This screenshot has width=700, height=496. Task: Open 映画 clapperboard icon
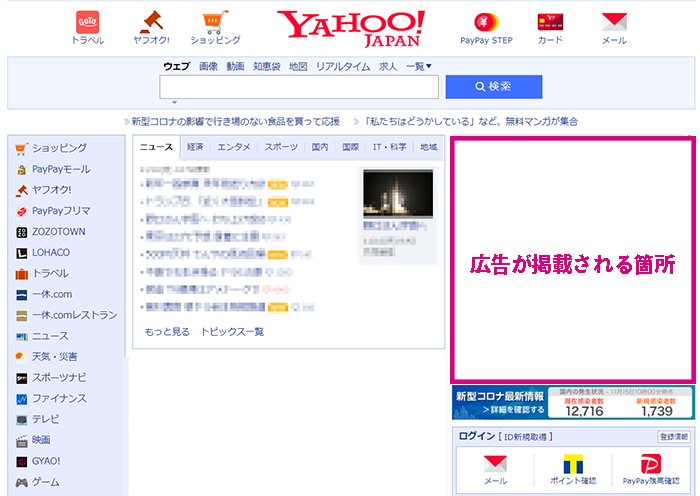pyautogui.click(x=21, y=441)
